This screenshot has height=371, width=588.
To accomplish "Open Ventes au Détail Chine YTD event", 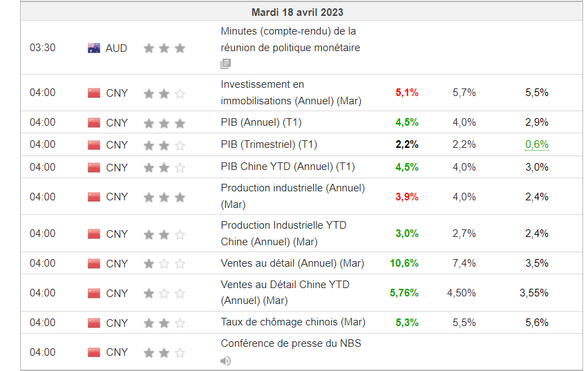I will pyautogui.click(x=285, y=293).
